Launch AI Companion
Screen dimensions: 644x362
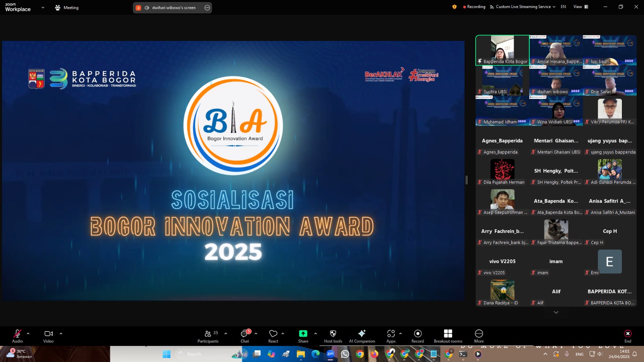(x=362, y=336)
